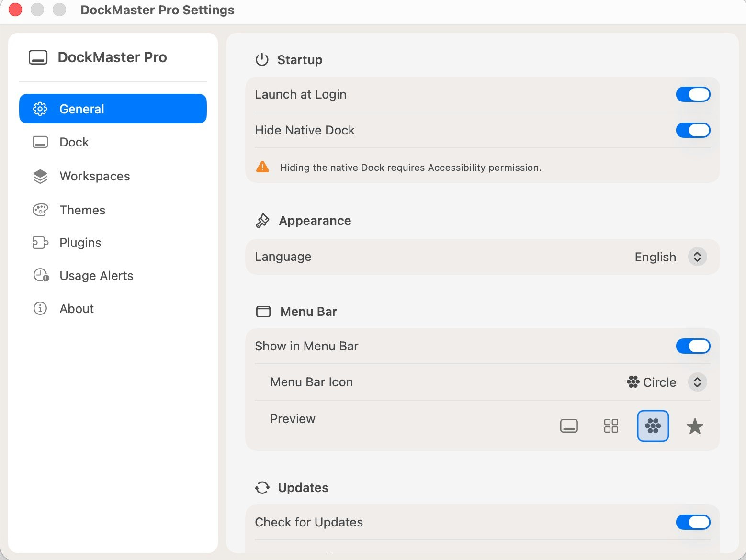Viewport: 746px width, 560px height.
Task: Select the circle dots preview icon
Action: click(x=653, y=426)
